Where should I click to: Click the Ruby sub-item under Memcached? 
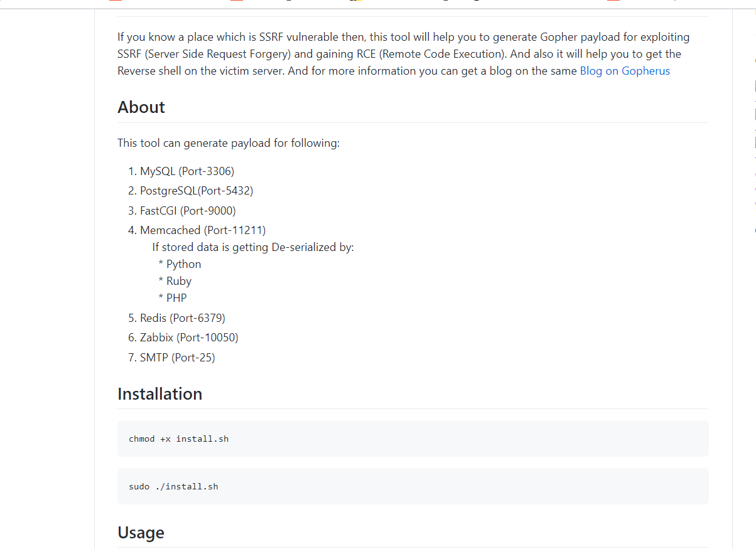click(179, 281)
